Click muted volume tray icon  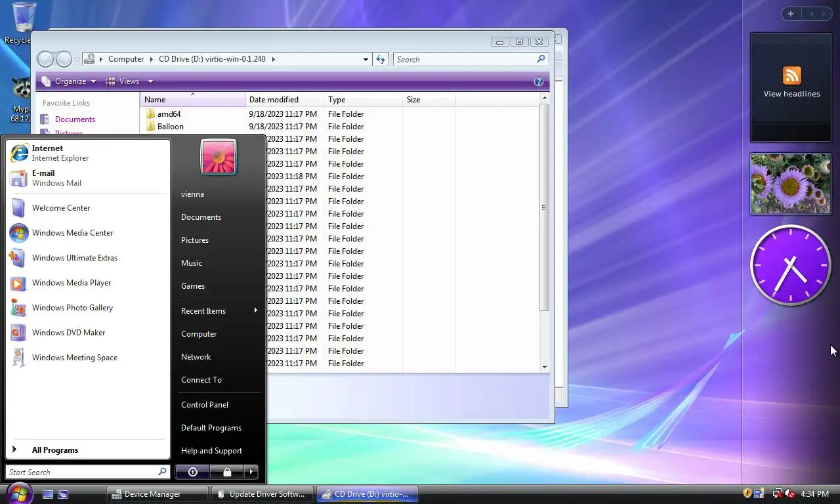[789, 493]
